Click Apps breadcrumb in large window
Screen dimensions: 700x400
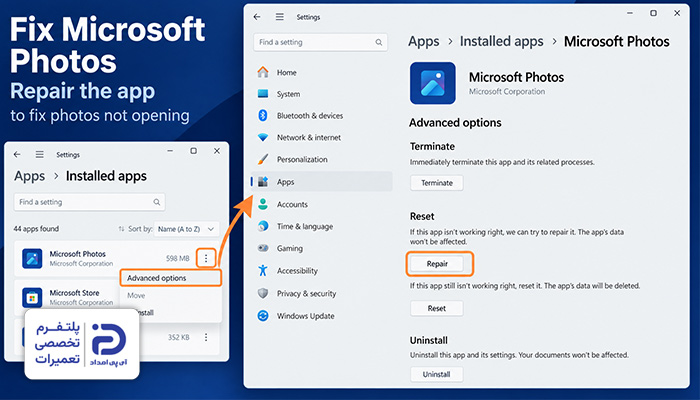424,42
